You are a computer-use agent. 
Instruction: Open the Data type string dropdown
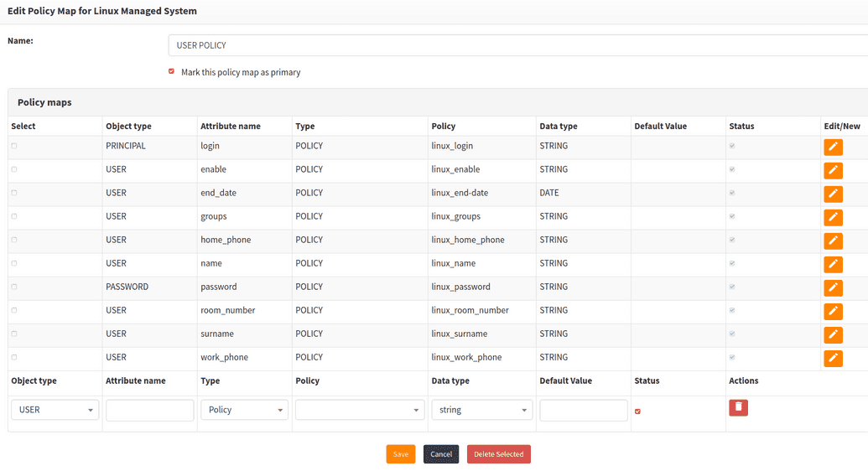[482, 410]
